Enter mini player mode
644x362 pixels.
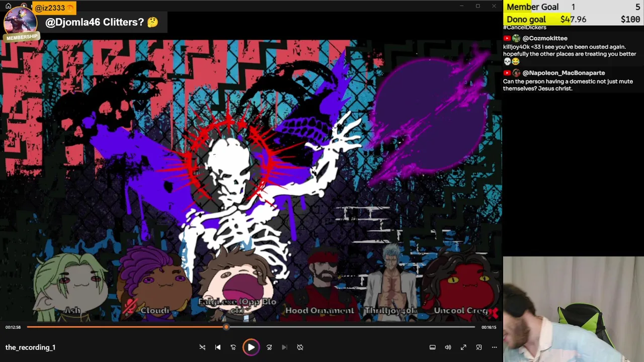[x=479, y=347]
